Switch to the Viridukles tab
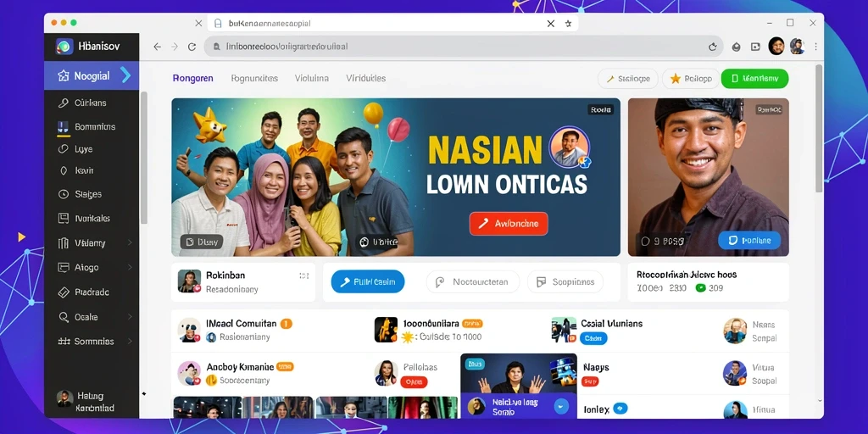 click(x=366, y=78)
